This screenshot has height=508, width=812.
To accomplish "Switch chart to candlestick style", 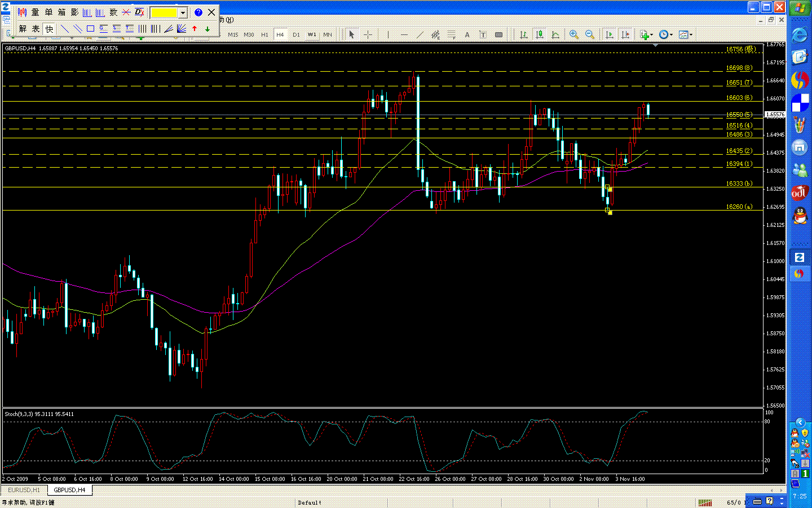I will tap(540, 34).
